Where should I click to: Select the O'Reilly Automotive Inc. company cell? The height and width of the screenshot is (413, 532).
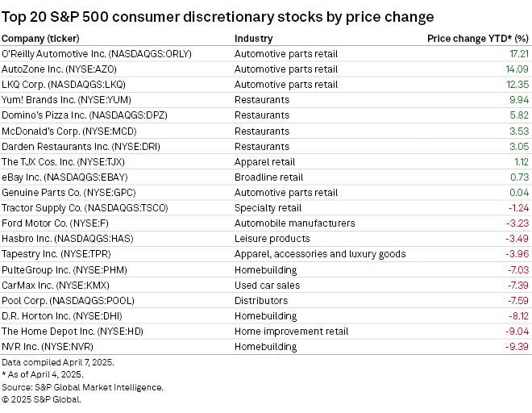(x=103, y=54)
